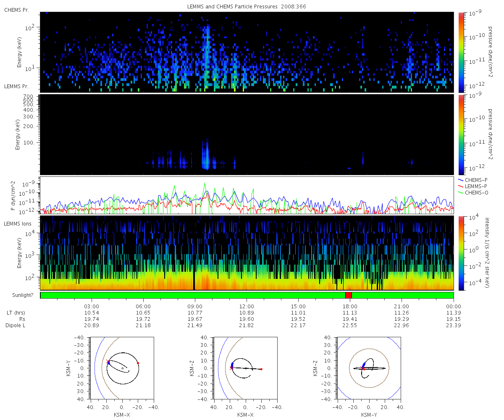Click the KSM-X versus KSM-Z orbit plot
Viewport: 504px width, 420px height.
click(x=246, y=368)
